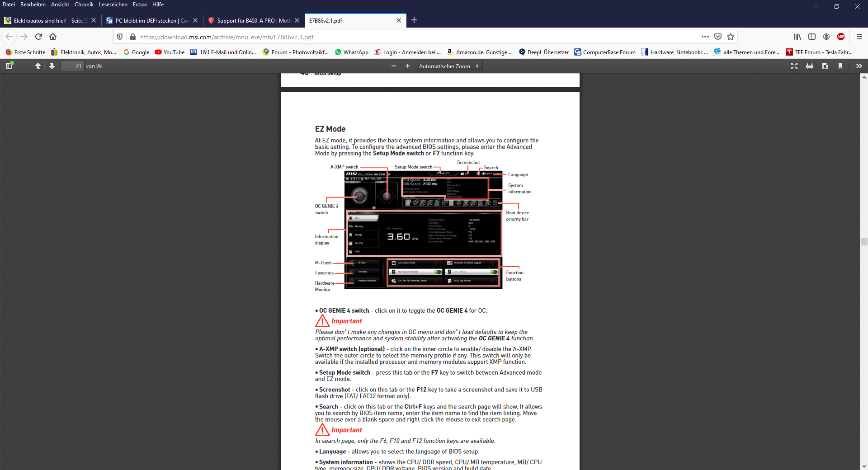Open the Hilfe menu

point(158,5)
